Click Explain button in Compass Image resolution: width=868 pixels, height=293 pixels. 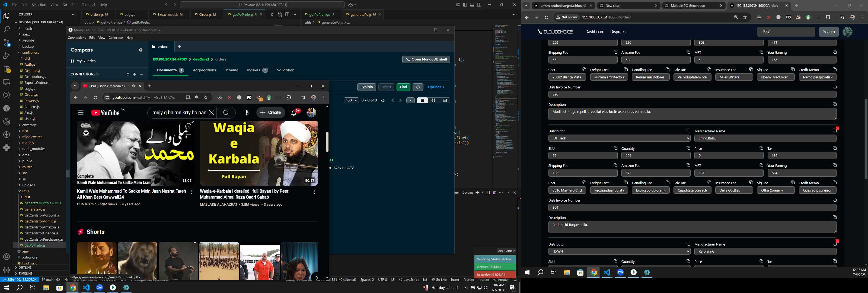pyautogui.click(x=367, y=87)
